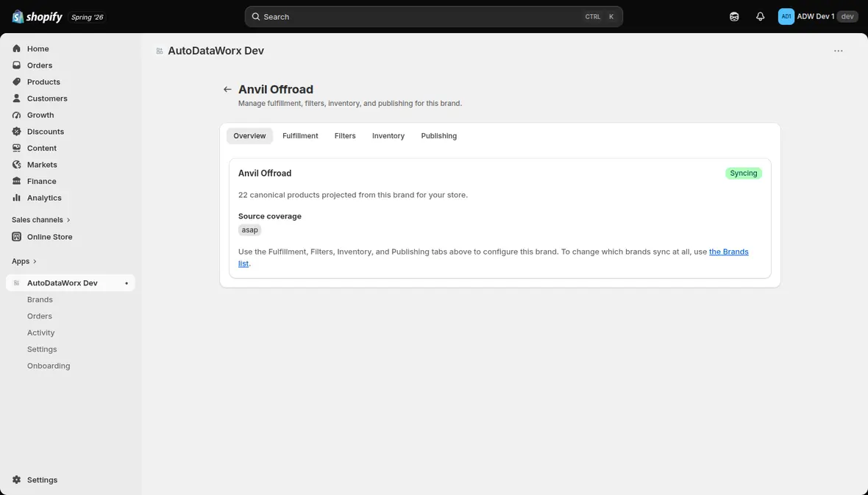Viewport: 868px width, 495px height.
Task: Open the three-dot menu in the app header
Action: pos(838,51)
